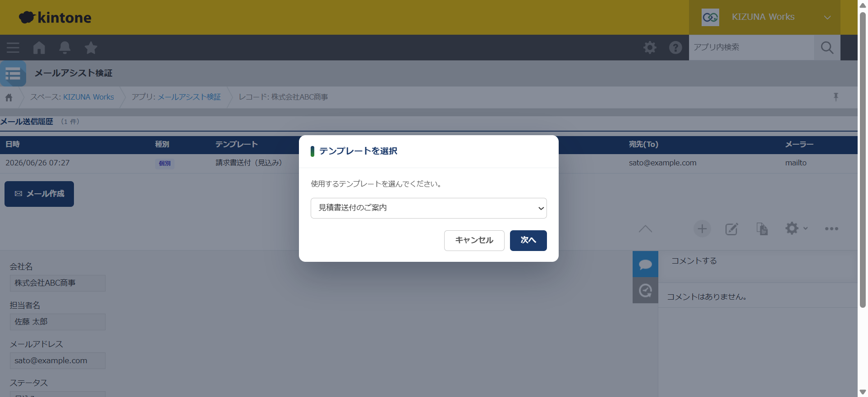The height and width of the screenshot is (397, 868).
Task: Click in the アプリ内検索 search field
Action: pos(752,47)
